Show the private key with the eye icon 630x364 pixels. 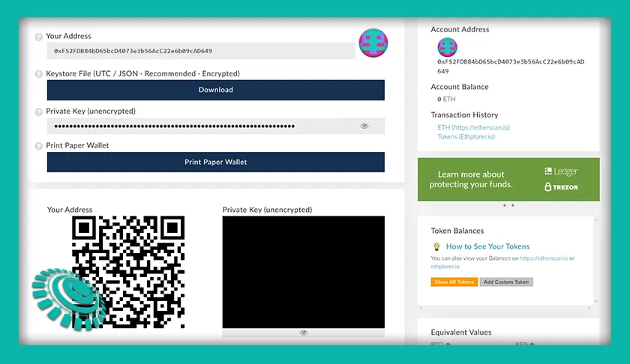[x=364, y=126]
